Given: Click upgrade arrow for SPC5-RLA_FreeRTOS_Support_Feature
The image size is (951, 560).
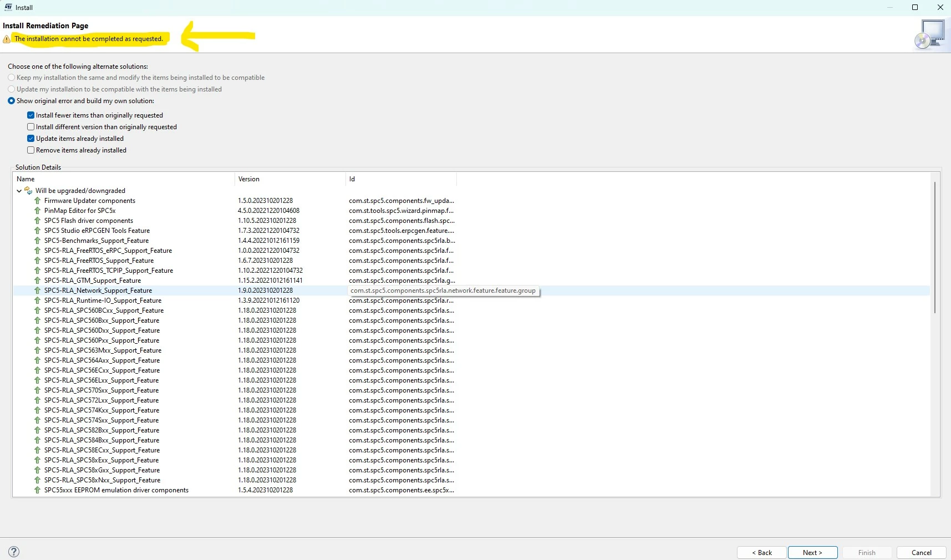Looking at the screenshot, I should pos(38,261).
